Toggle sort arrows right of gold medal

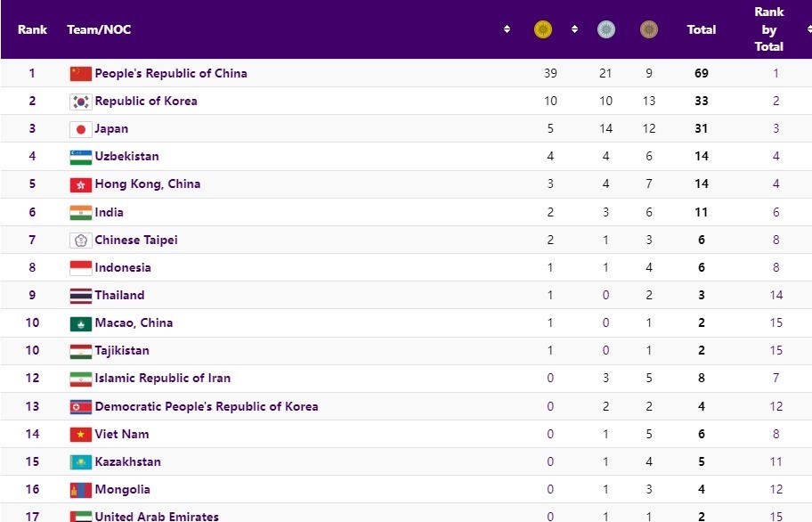click(x=575, y=29)
